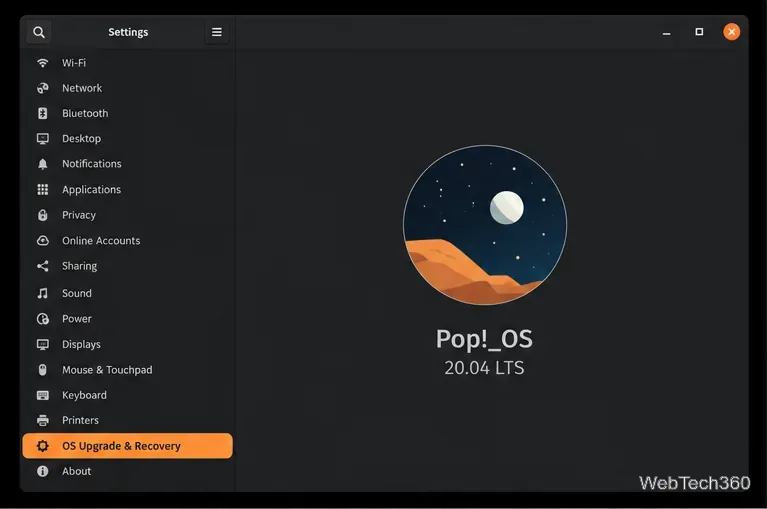767x509 pixels.
Task: Click the OS Upgrade & Recovery gear icon
Action: 43,446
